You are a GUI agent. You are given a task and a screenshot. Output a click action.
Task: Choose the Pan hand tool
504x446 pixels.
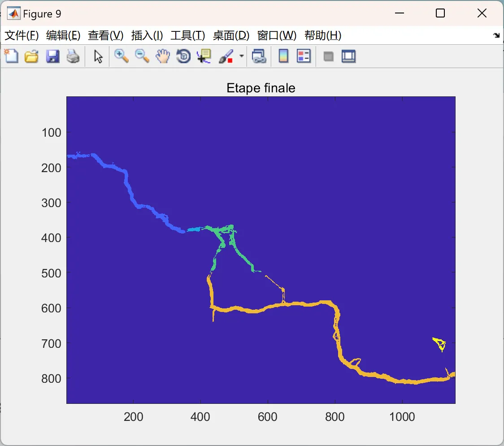click(163, 56)
